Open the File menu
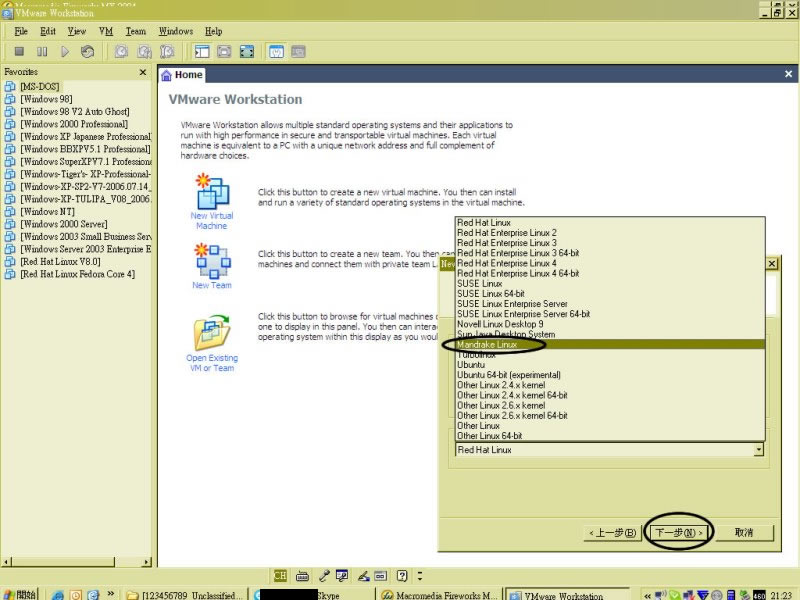The width and height of the screenshot is (800, 600). point(21,31)
